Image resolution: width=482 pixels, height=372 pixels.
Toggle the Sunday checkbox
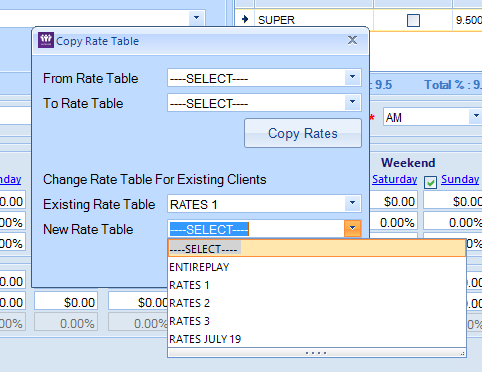430,182
